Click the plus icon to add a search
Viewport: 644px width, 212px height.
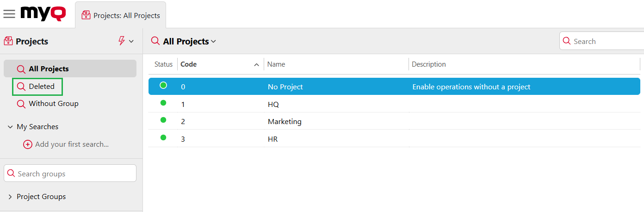28,144
